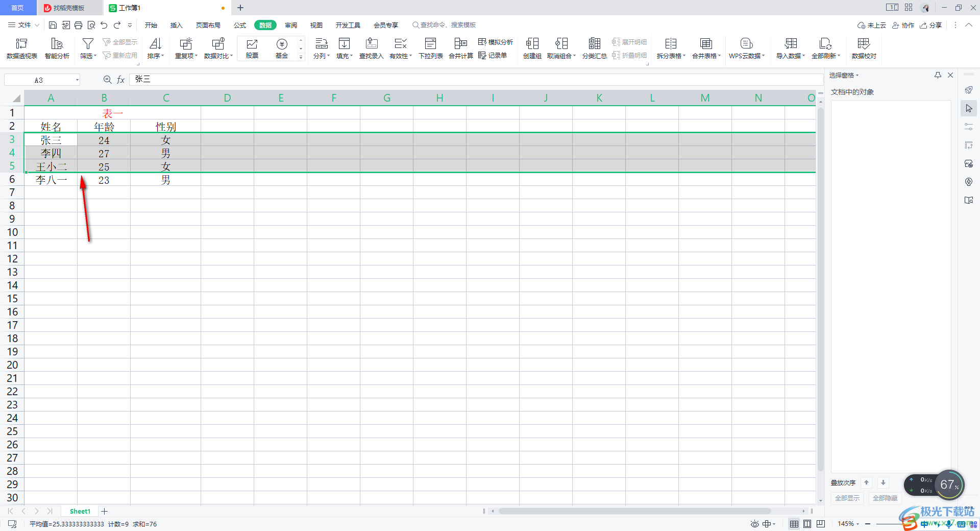Open the Name Box dropdown arrow
The image size is (980, 531).
77,80
